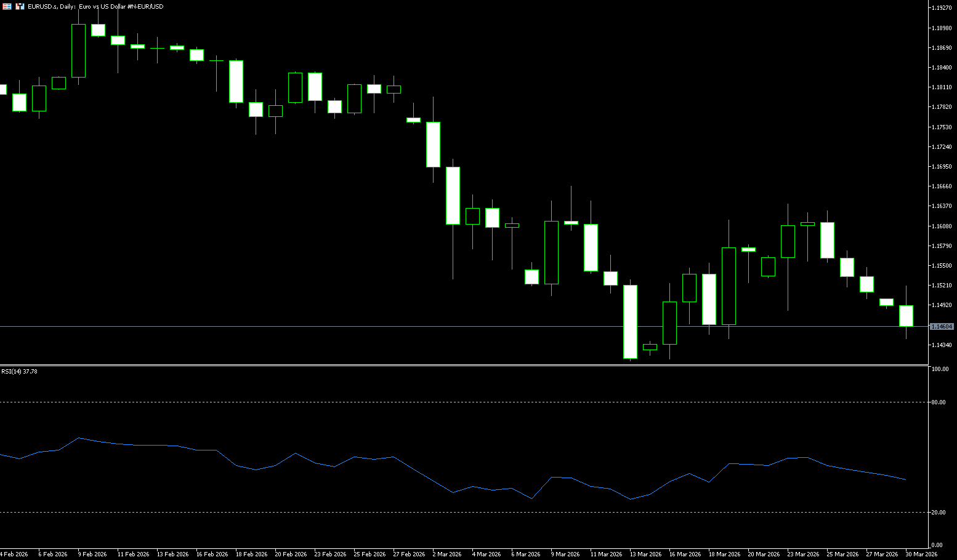Click the red-blue table icon at top-left
957x560 pixels.
tap(7, 6)
